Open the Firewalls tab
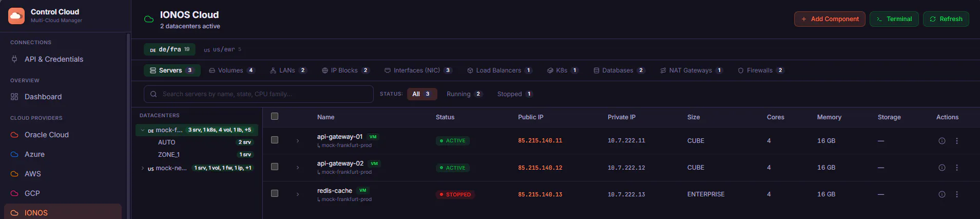 click(x=761, y=70)
